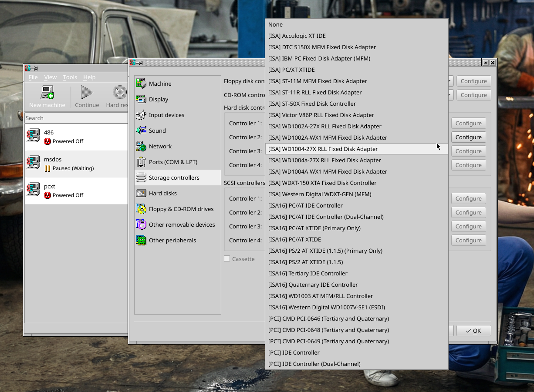The image size is (534, 392).
Task: Toggle the Cassette checkbox
Action: click(x=227, y=258)
